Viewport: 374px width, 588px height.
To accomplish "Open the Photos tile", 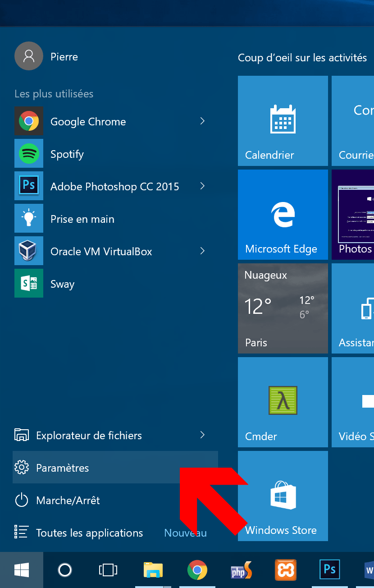I will coord(353,215).
